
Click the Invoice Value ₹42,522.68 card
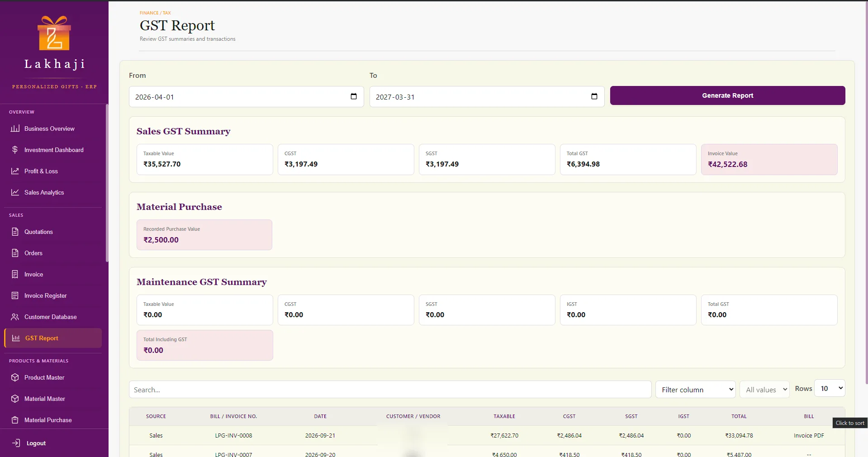769,159
